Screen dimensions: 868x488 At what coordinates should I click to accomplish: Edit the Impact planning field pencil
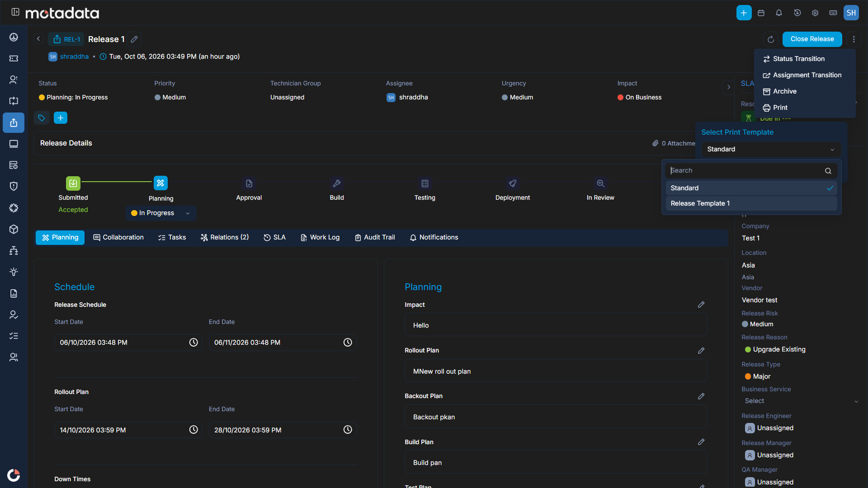701,305
